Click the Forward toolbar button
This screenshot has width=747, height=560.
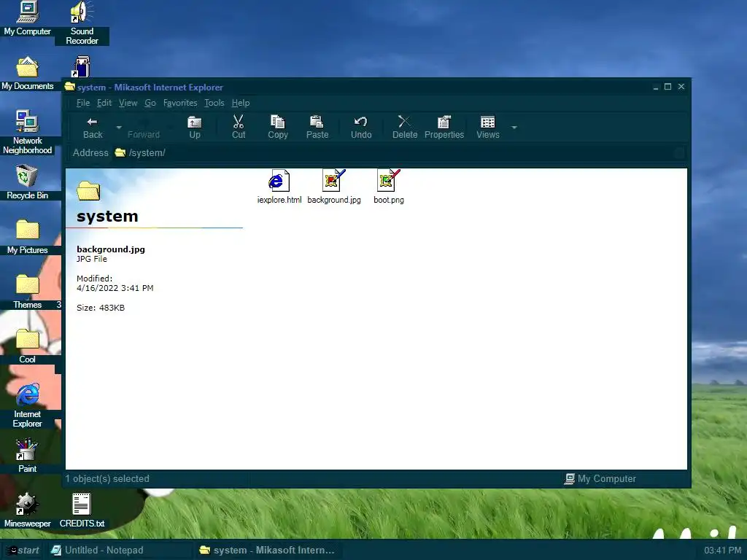(144, 128)
